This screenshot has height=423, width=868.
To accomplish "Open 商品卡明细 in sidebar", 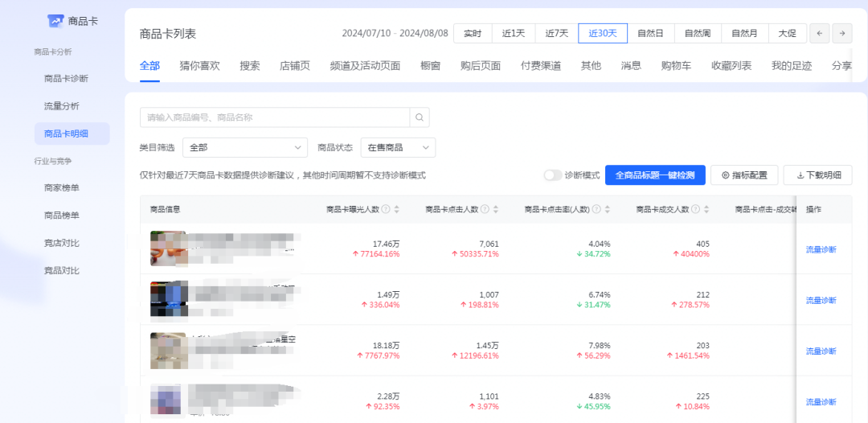I will pos(72,133).
